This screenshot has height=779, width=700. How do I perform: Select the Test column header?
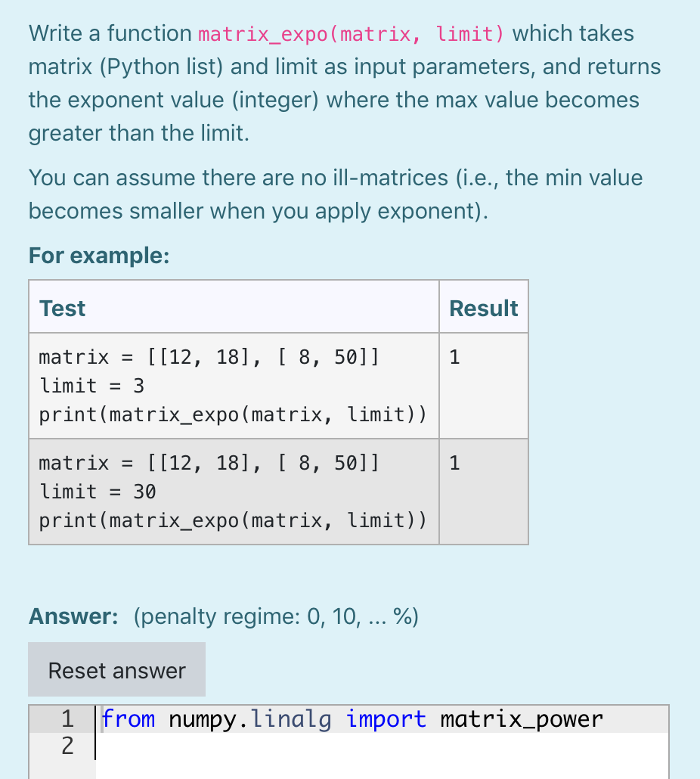62,308
